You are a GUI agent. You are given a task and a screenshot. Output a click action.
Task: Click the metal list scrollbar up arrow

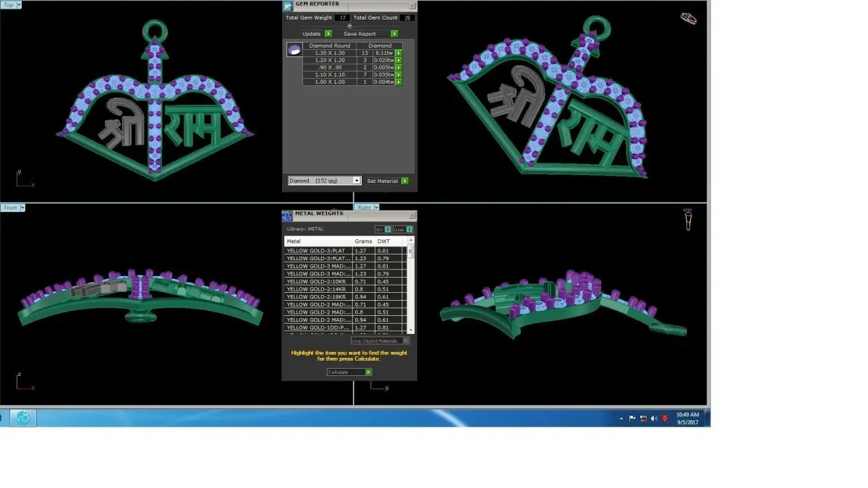[x=412, y=240]
